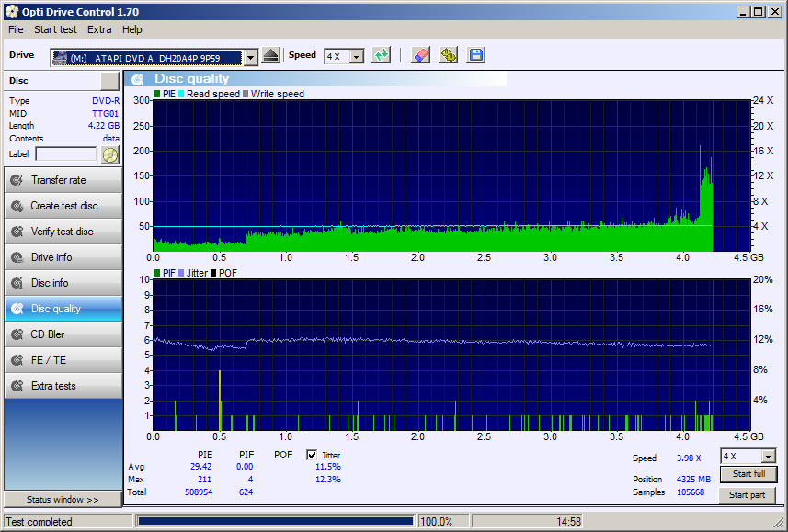Click the Position value 4325 MB

pyautogui.click(x=693, y=480)
